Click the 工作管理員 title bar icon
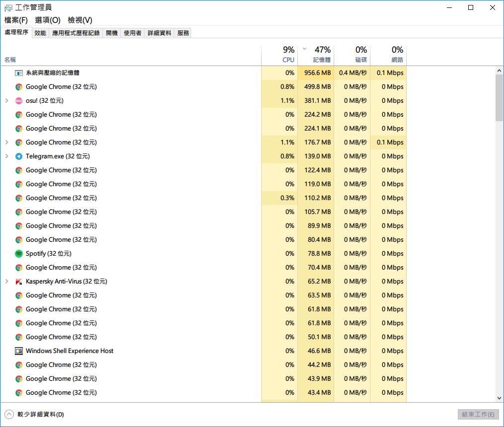 [8, 7]
